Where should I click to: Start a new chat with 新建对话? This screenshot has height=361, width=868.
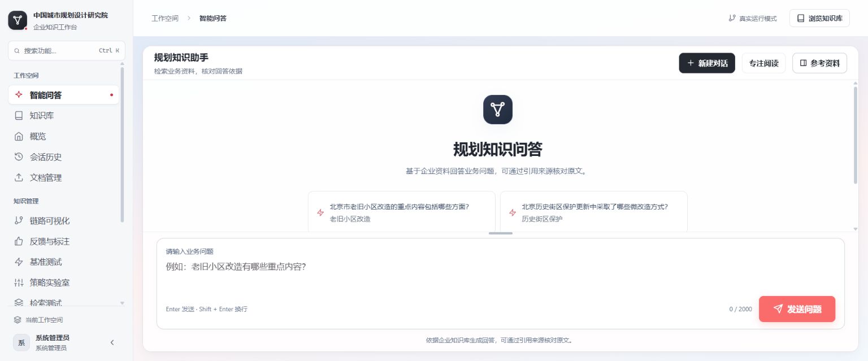tap(707, 63)
